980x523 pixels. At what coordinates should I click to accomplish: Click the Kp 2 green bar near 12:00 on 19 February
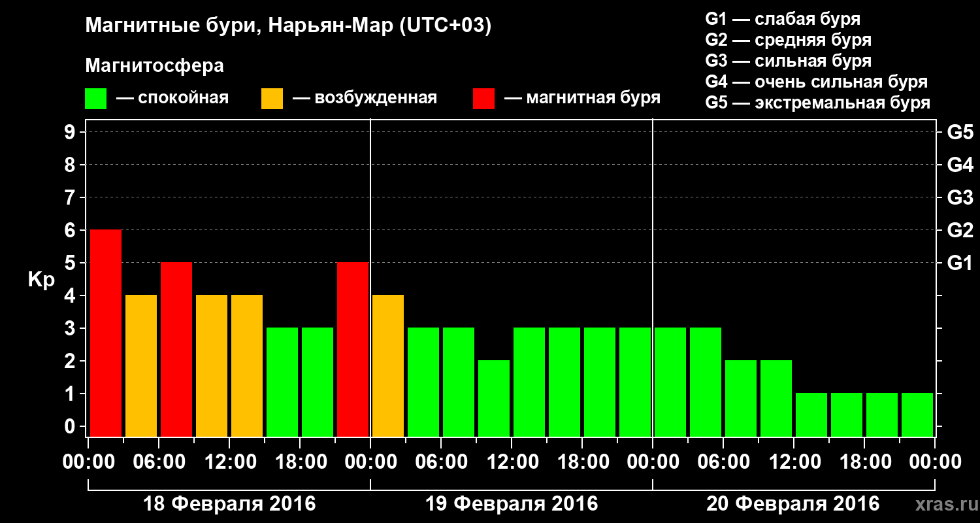pos(494,398)
